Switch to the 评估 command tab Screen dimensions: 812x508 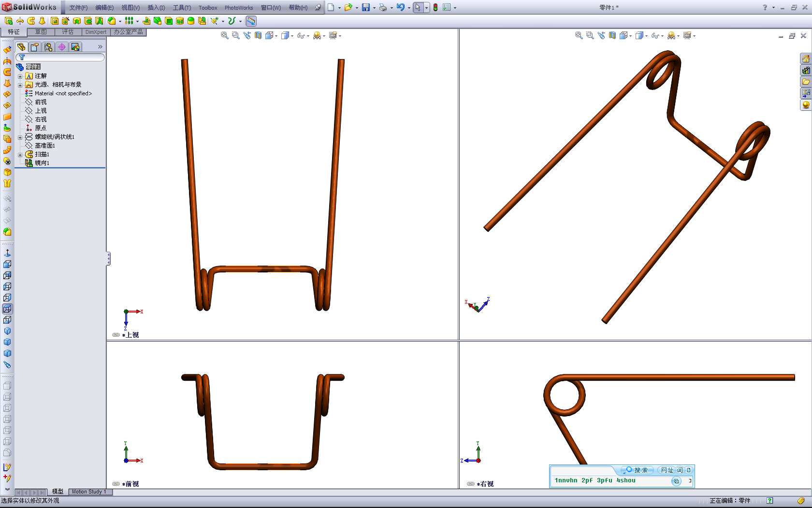point(68,32)
